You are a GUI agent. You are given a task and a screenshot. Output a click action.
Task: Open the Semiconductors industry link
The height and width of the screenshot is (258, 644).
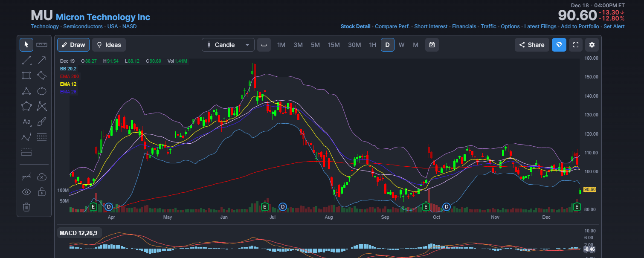pyautogui.click(x=83, y=26)
